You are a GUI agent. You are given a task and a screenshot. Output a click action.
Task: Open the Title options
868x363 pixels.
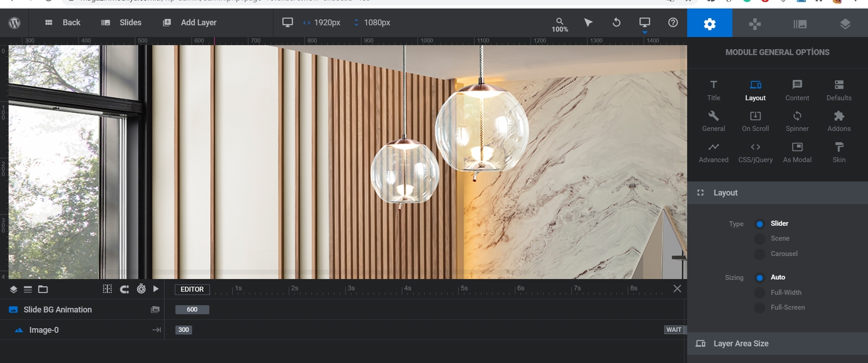pyautogui.click(x=713, y=90)
